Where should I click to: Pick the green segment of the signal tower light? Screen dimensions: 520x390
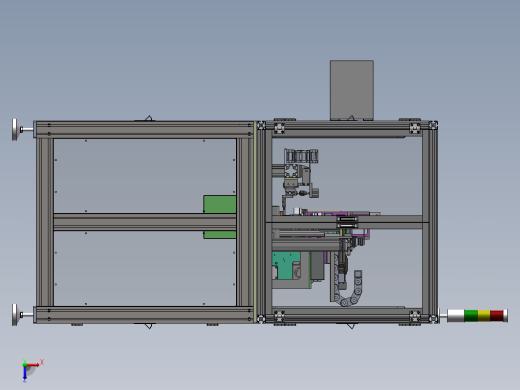click(471, 316)
